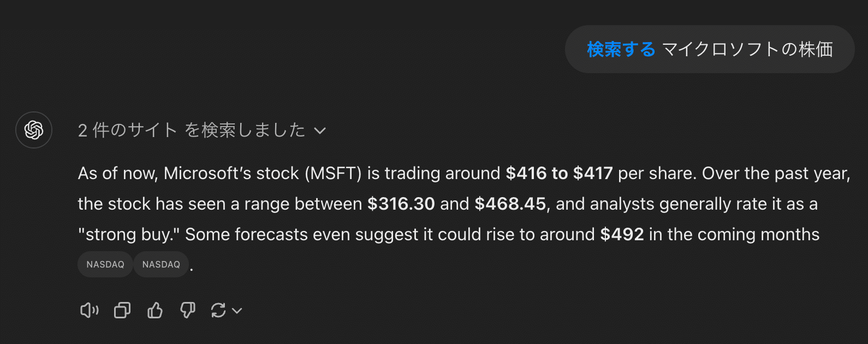This screenshot has height=344, width=868.
Task: Click the "Over the past year" phrase
Action: [x=775, y=173]
